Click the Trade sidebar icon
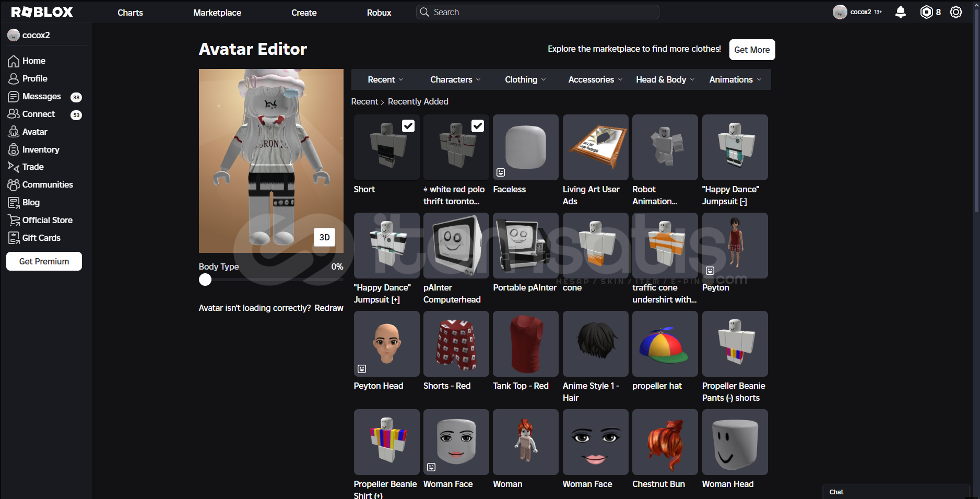Viewport: 980px width, 499px height. tap(14, 167)
